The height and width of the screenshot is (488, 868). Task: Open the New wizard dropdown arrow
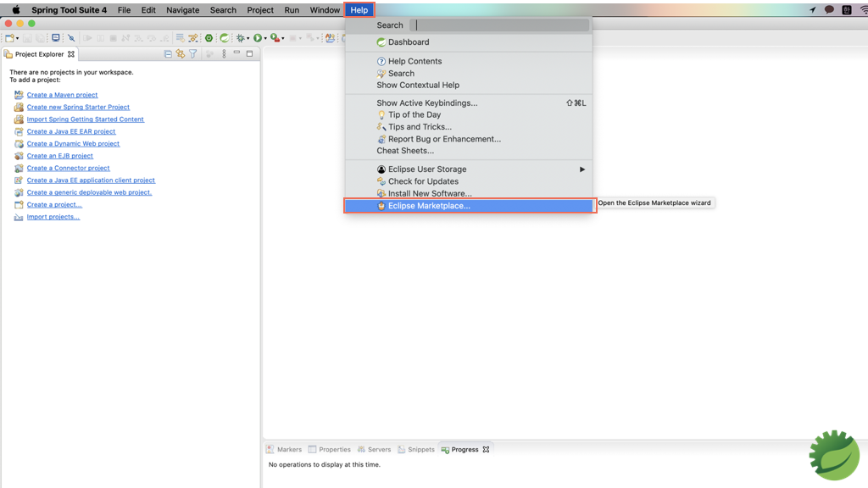[17, 38]
